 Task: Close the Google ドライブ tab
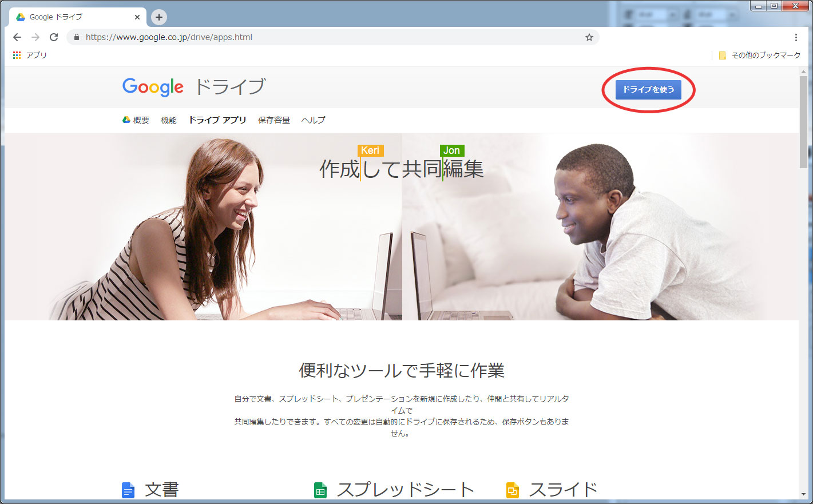point(137,17)
